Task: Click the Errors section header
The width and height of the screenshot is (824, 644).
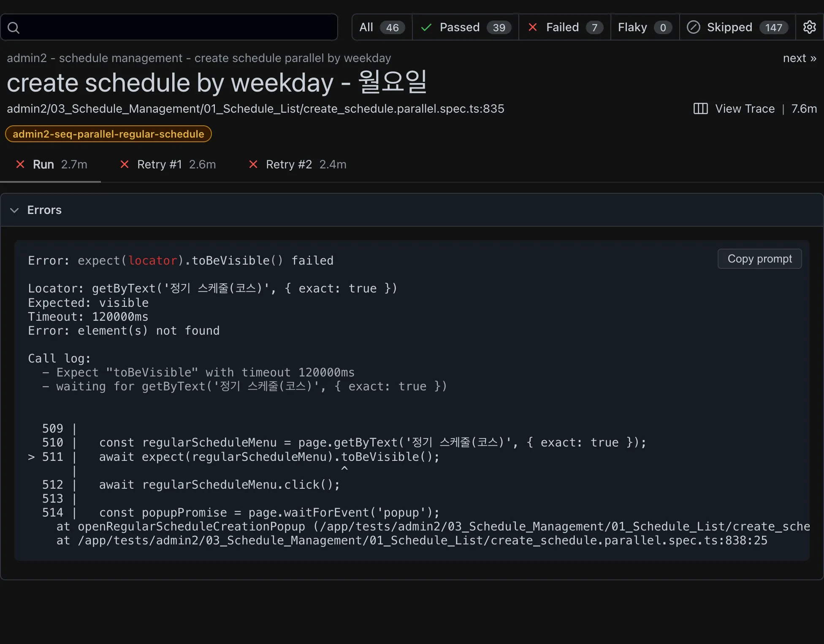Action: click(412, 210)
